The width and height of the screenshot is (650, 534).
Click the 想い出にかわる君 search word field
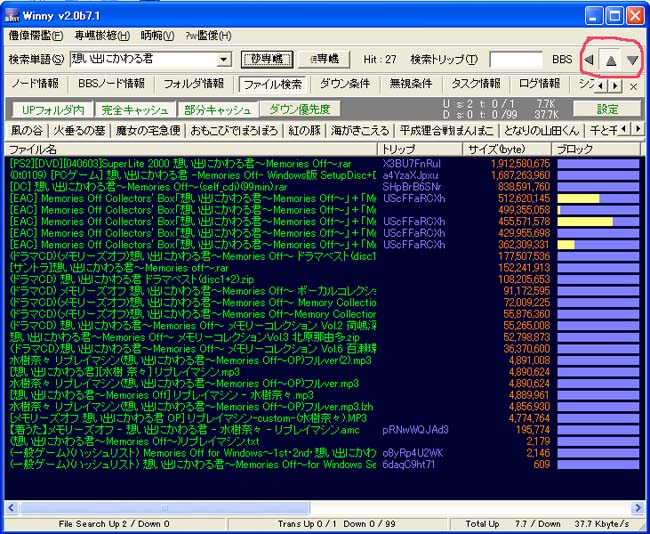(x=143, y=59)
